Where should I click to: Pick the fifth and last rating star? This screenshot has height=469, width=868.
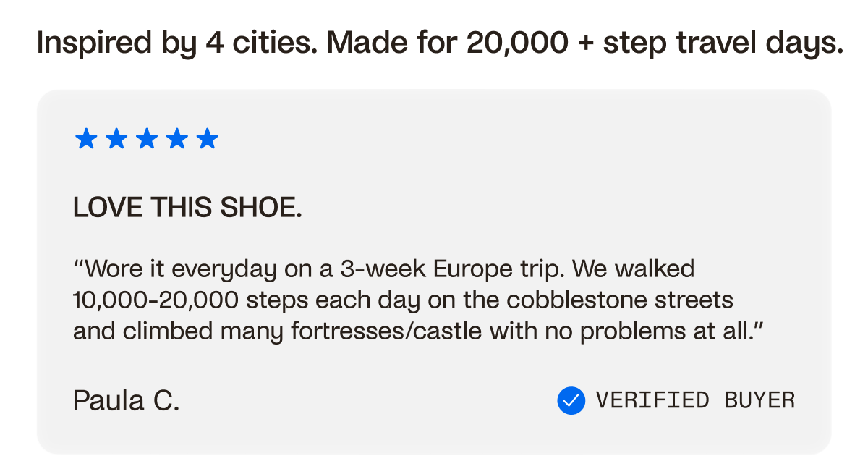coord(208,138)
